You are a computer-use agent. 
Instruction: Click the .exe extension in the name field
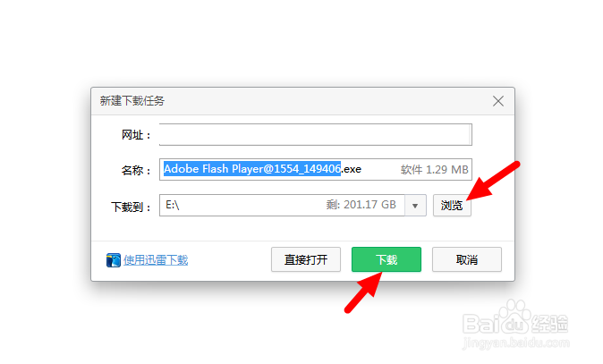pyautogui.click(x=352, y=169)
